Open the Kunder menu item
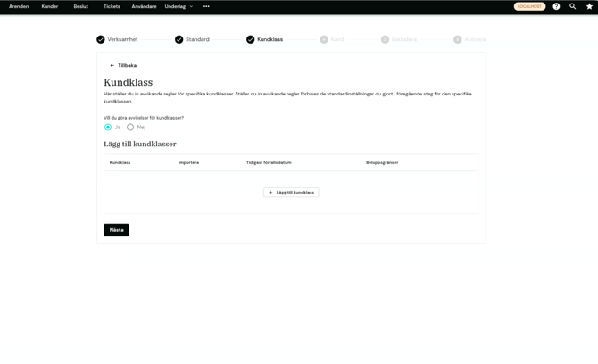Viewport: 598px width, 364px height. coord(50,6)
